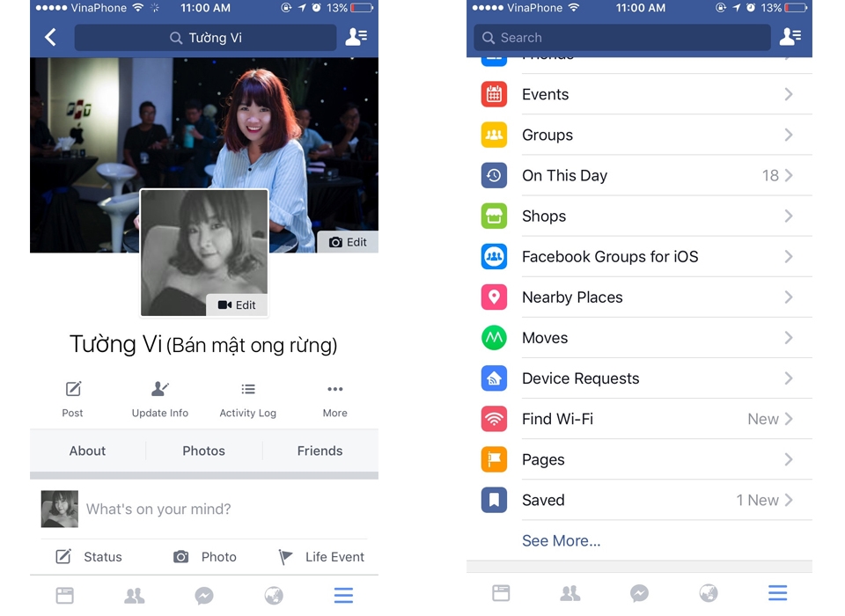The image size is (845, 616).
Task: Select the Life Event flag icon
Action: coord(285,556)
